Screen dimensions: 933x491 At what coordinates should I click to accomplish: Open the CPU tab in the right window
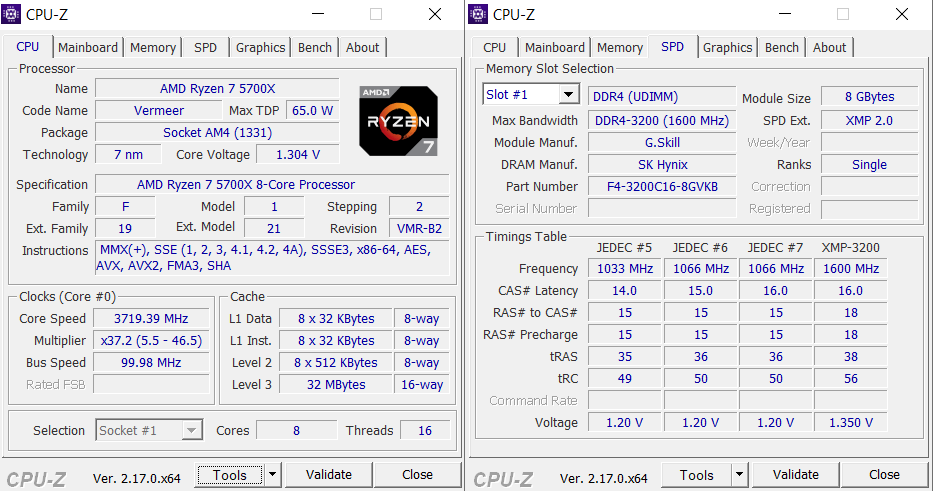click(x=494, y=48)
